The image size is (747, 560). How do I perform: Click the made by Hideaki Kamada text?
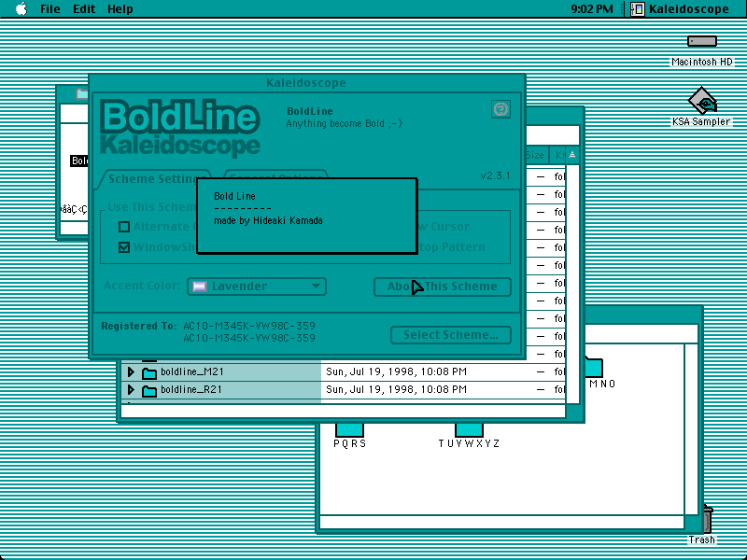[268, 220]
